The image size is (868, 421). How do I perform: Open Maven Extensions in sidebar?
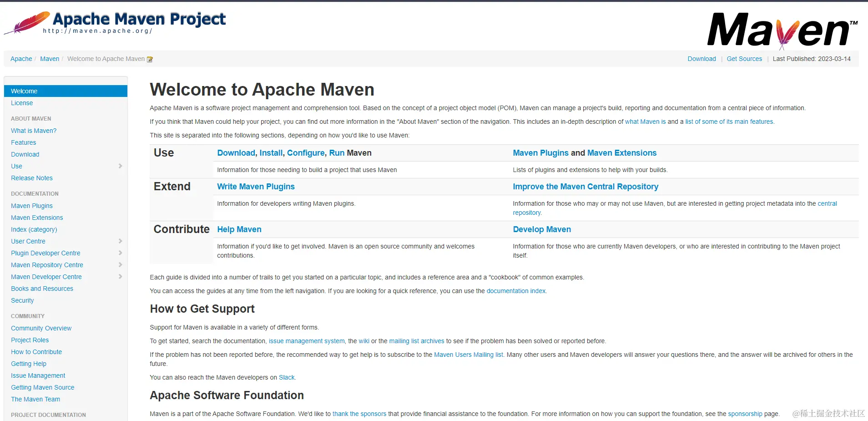pyautogui.click(x=37, y=218)
